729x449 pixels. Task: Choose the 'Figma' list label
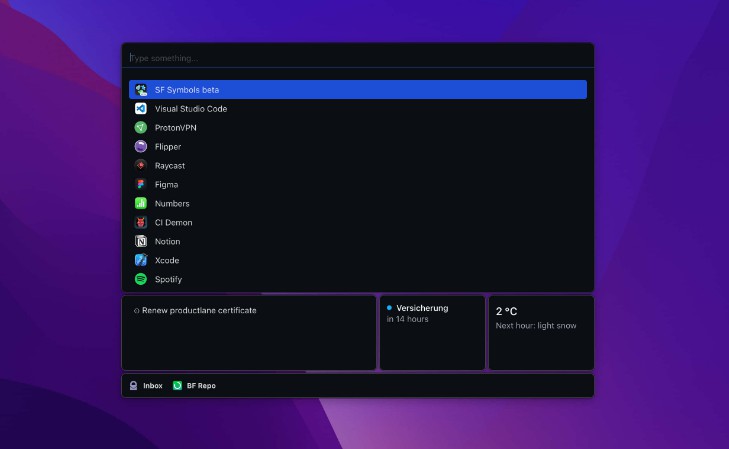coord(166,185)
